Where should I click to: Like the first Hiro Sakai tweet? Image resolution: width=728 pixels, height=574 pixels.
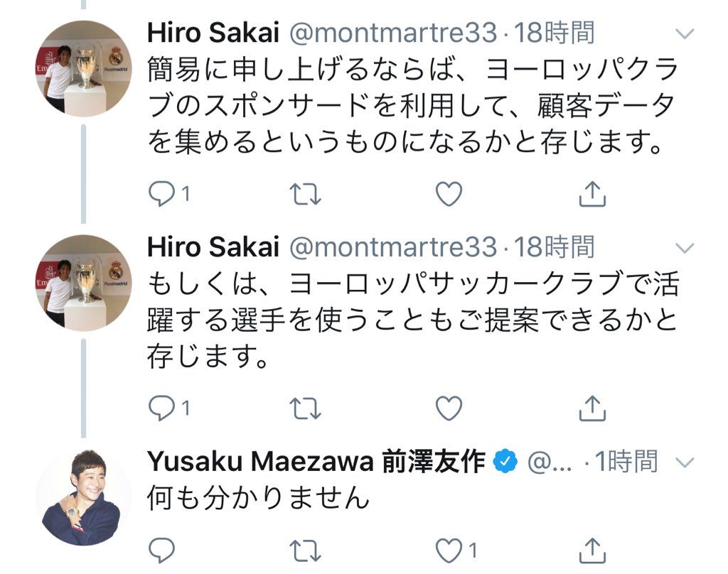coord(449,193)
